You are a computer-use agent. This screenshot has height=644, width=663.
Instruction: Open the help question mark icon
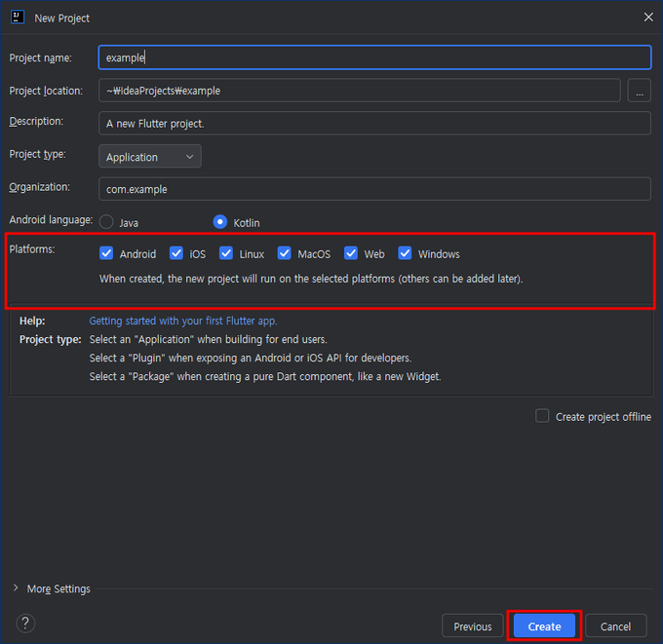(26, 623)
